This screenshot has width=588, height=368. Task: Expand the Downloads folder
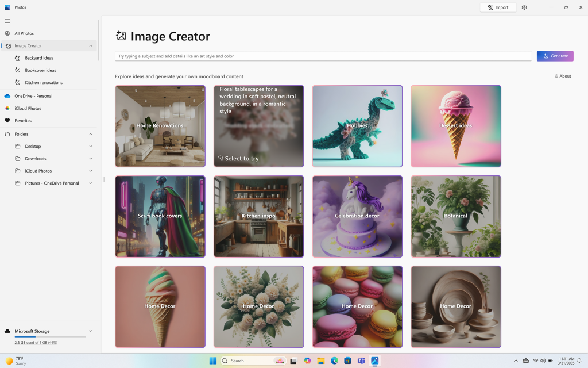click(x=90, y=158)
